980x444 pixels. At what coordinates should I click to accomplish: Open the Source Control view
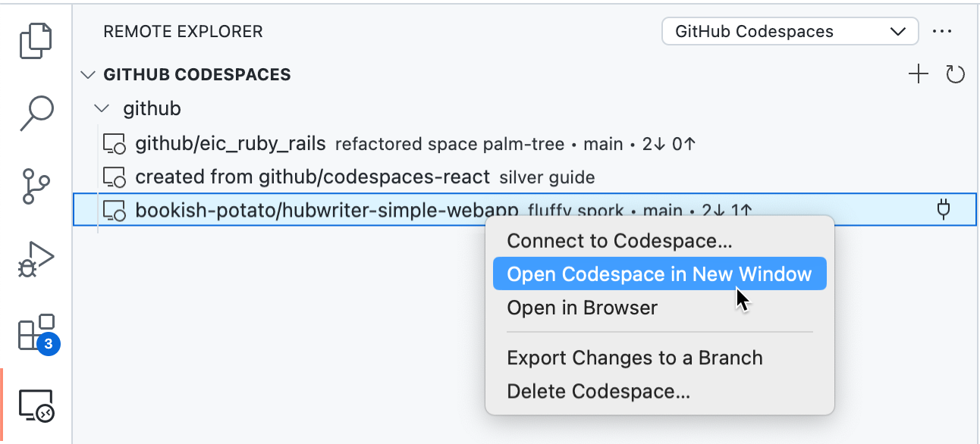click(34, 184)
